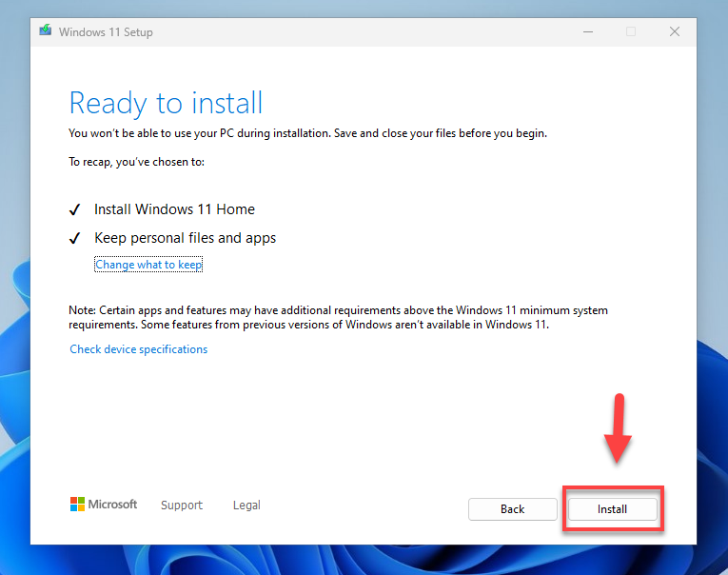
Task: Go back with the Back button
Action: coord(513,509)
